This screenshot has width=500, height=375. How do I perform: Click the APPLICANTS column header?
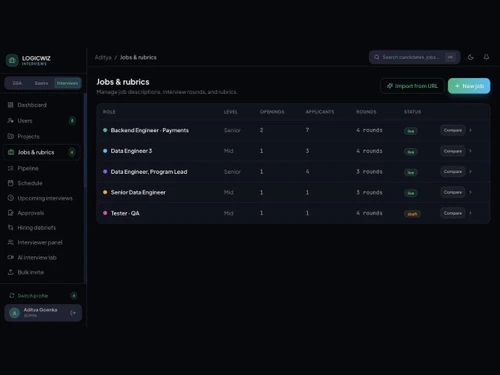pos(320,112)
